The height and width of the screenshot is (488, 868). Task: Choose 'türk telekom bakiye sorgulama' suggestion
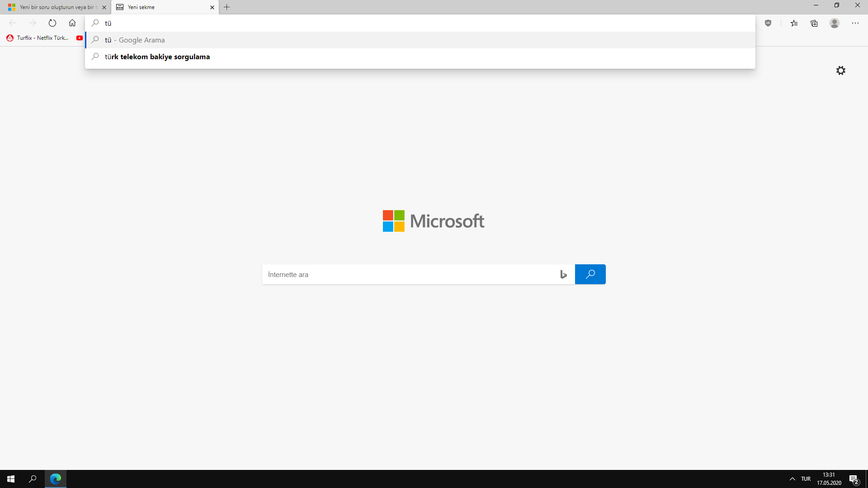pyautogui.click(x=420, y=56)
